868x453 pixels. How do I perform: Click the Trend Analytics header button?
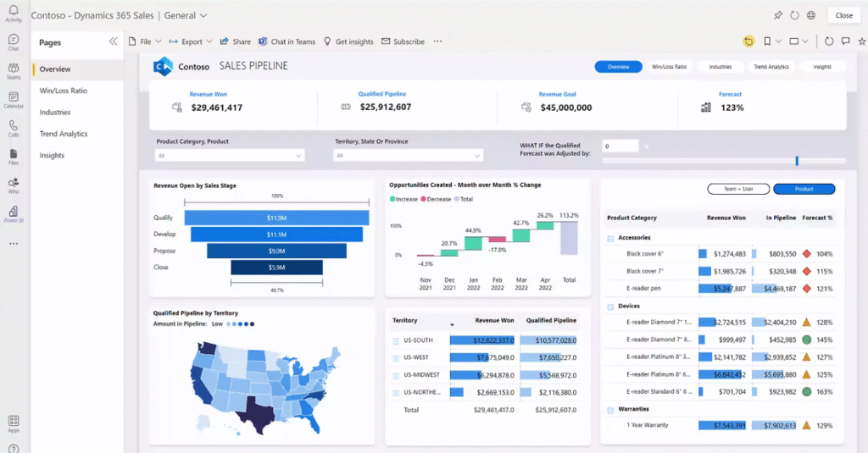771,66
